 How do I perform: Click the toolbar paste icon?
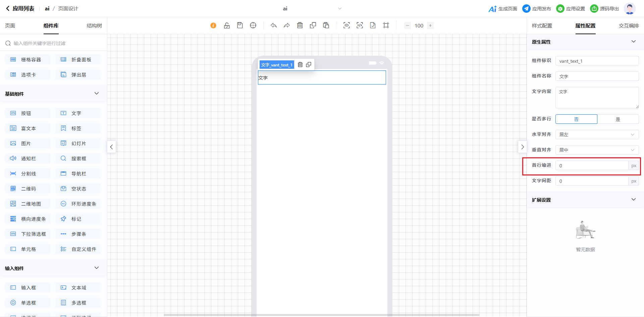[x=326, y=25]
